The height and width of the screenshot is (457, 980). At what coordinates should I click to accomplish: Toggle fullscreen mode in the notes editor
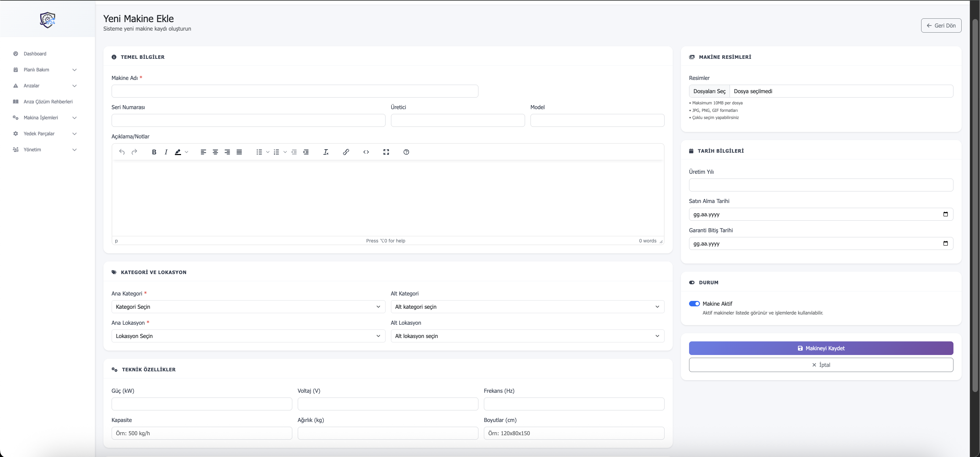[x=386, y=152]
